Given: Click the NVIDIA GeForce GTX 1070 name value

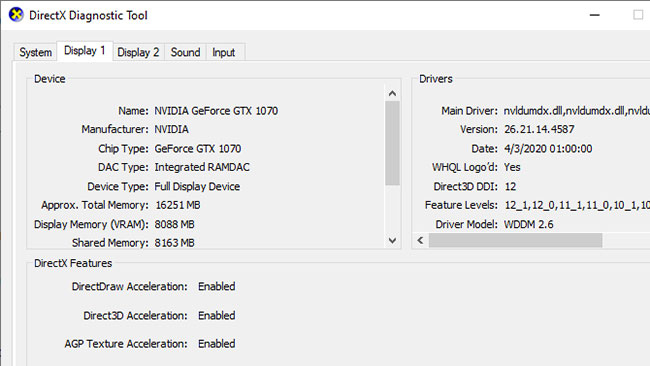Looking at the screenshot, I should [216, 111].
